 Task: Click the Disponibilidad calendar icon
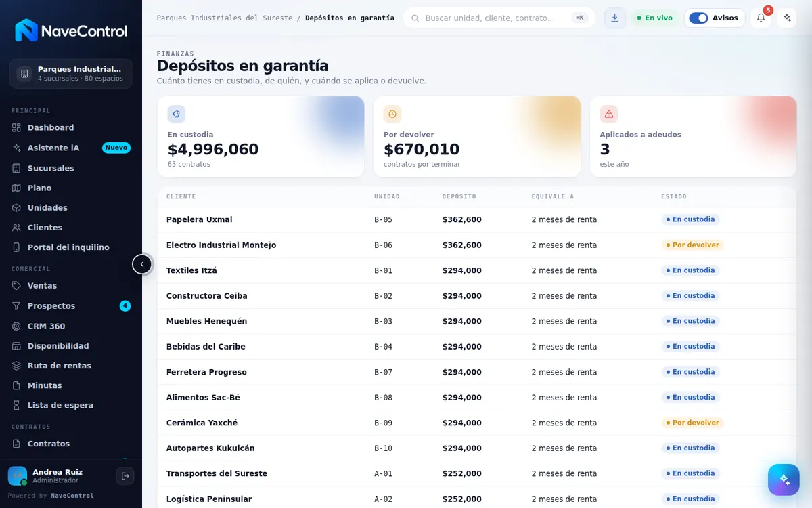pyautogui.click(x=17, y=346)
